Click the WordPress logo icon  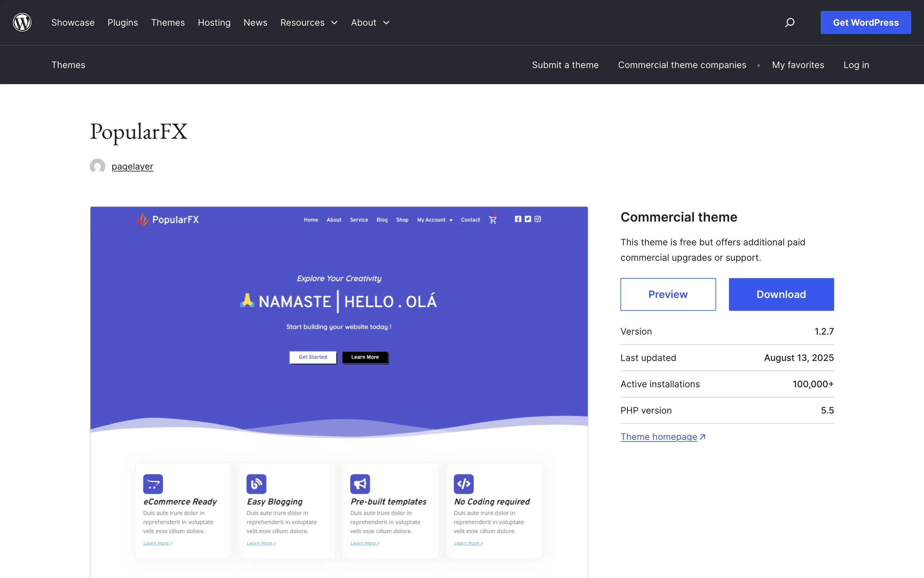coord(22,22)
